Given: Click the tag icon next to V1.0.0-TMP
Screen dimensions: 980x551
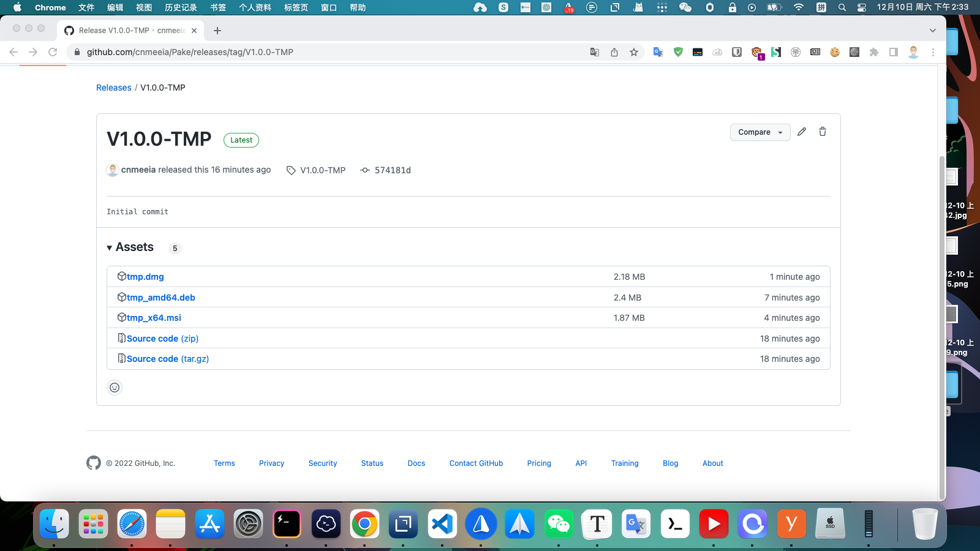Looking at the screenshot, I should coord(291,170).
